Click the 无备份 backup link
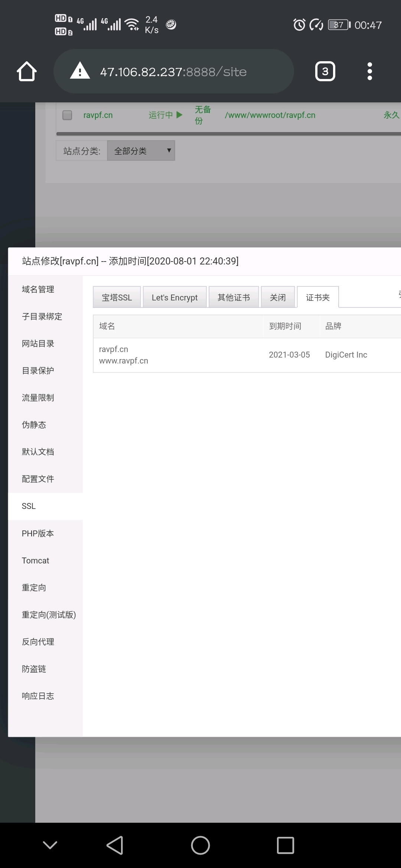This screenshot has width=401, height=868. point(203,115)
